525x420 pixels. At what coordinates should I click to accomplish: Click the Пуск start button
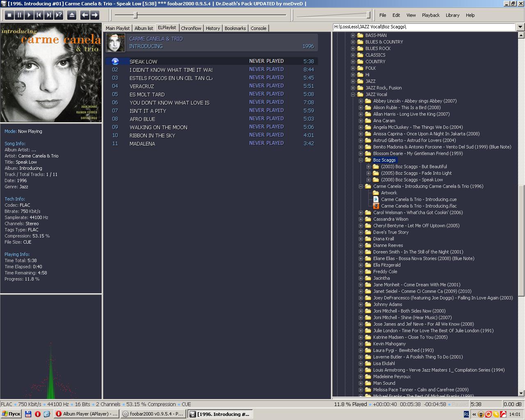pos(11,414)
